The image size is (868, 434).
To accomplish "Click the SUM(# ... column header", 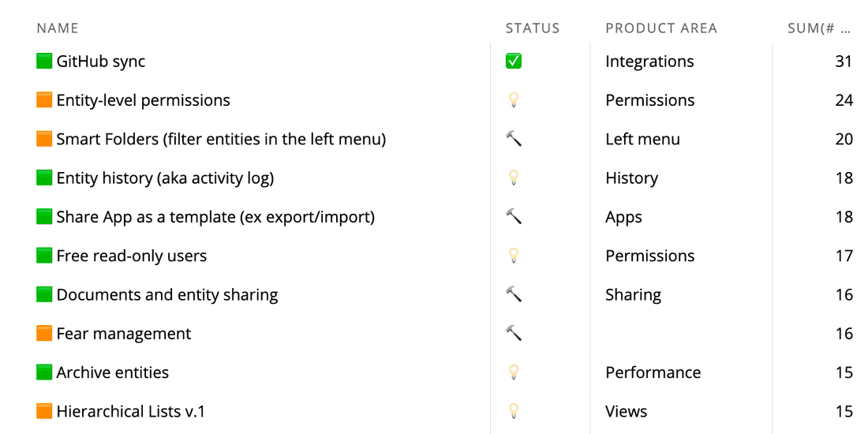I will point(819,28).
